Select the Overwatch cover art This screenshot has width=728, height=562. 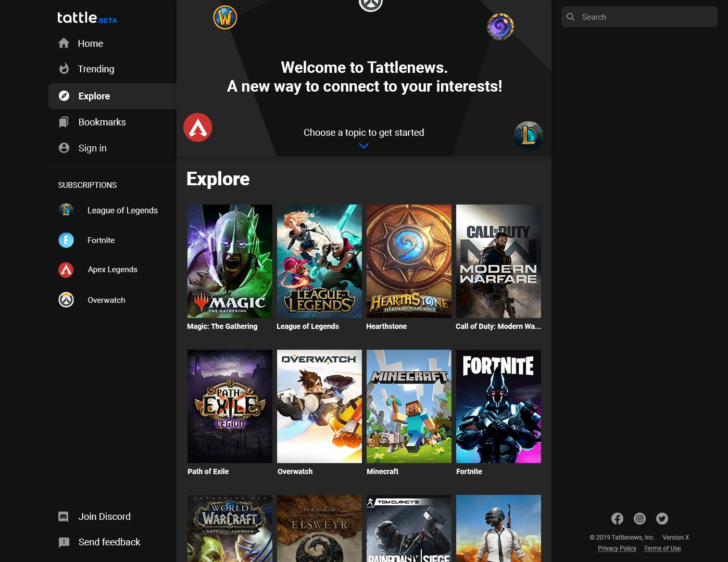[x=319, y=406]
